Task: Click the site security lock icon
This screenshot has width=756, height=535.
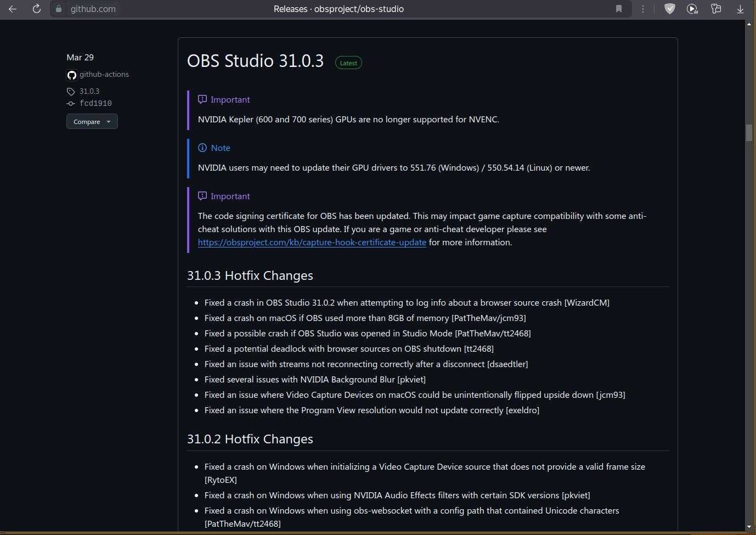Action: [59, 9]
